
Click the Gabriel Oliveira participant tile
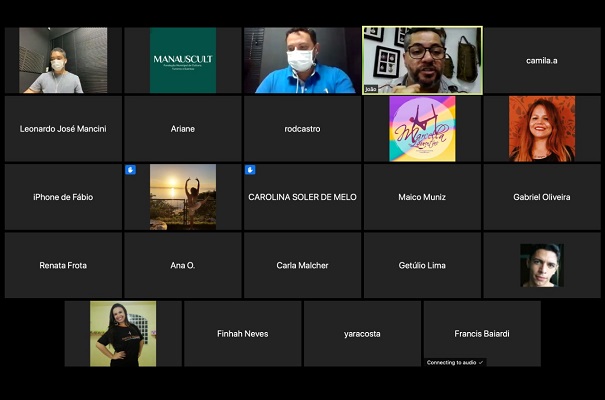[x=542, y=197]
